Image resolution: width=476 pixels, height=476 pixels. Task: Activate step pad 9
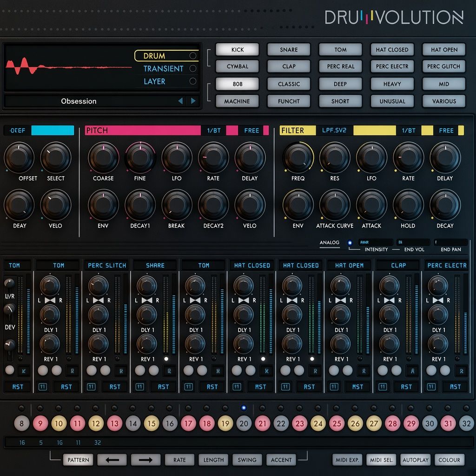tap(40, 423)
